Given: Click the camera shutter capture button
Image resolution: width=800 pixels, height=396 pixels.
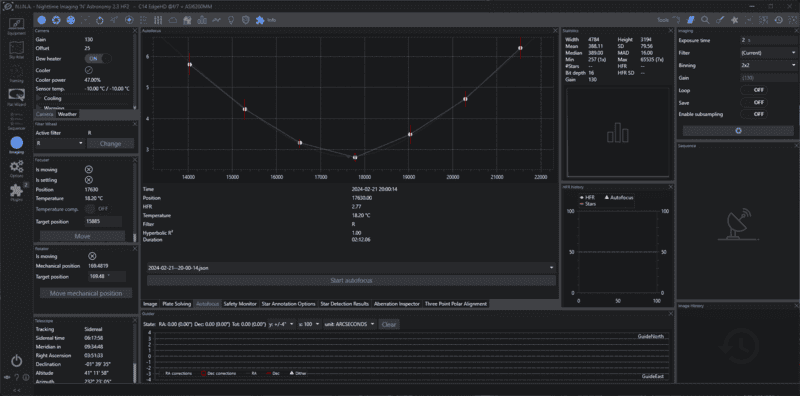Looking at the screenshot, I should coord(738,131).
